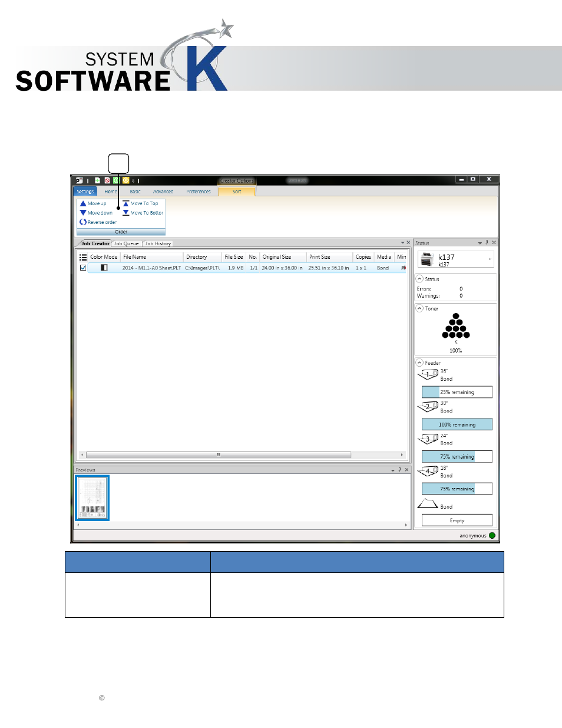Pin the Status panel

click(487, 242)
